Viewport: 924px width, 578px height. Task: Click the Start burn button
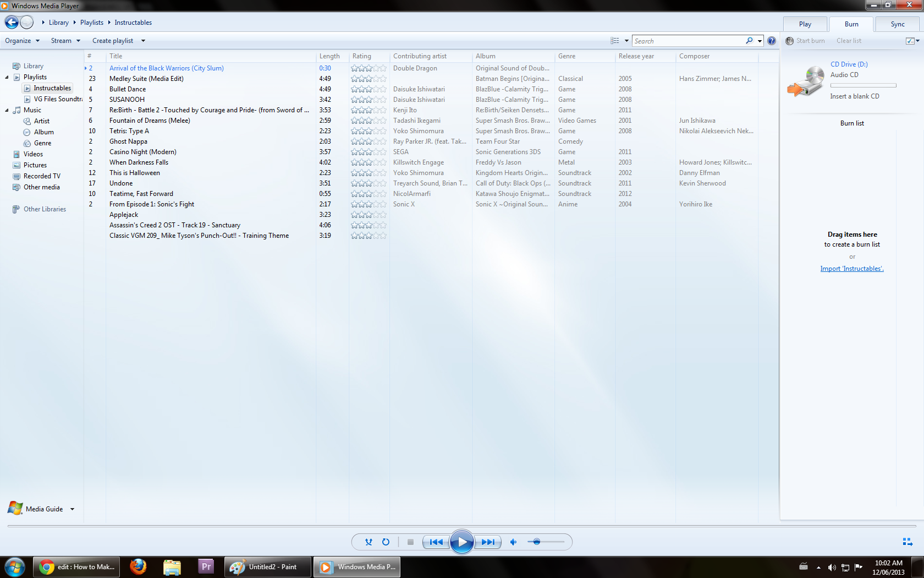(x=805, y=41)
